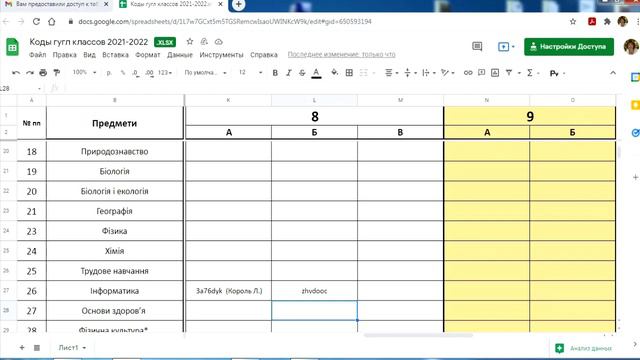
Task: Open the fill color bucket
Action: (334, 73)
